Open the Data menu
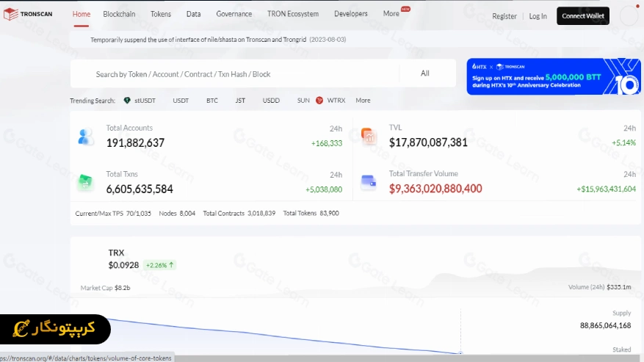The image size is (644, 362). [x=193, y=14]
